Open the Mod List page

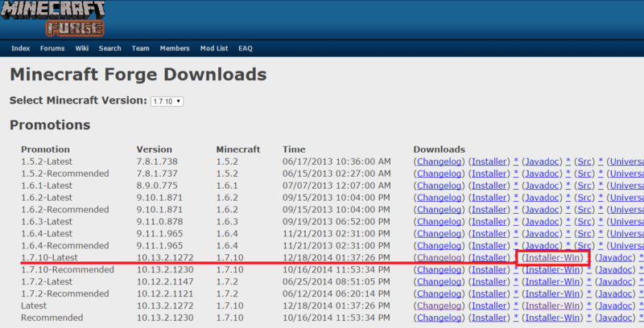point(214,48)
